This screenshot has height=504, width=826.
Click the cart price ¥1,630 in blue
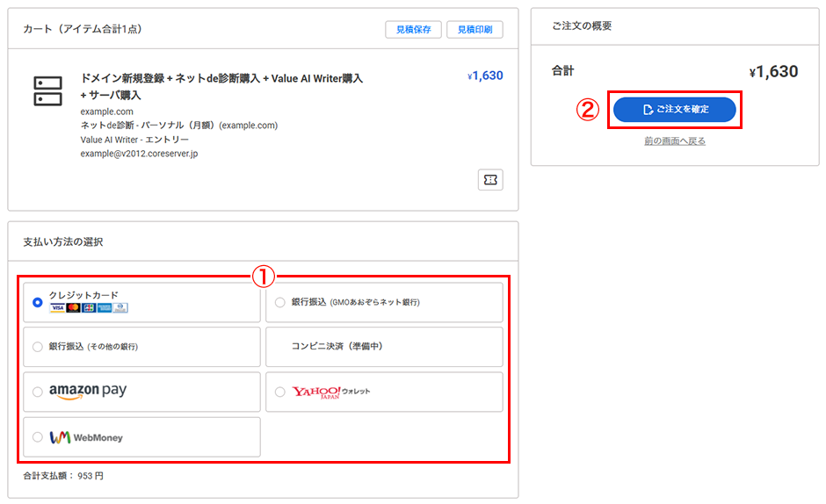click(x=485, y=76)
